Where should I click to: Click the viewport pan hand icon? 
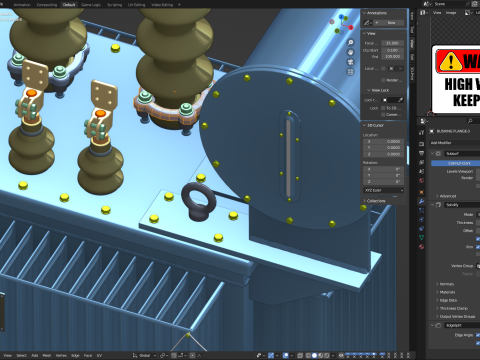[350, 52]
